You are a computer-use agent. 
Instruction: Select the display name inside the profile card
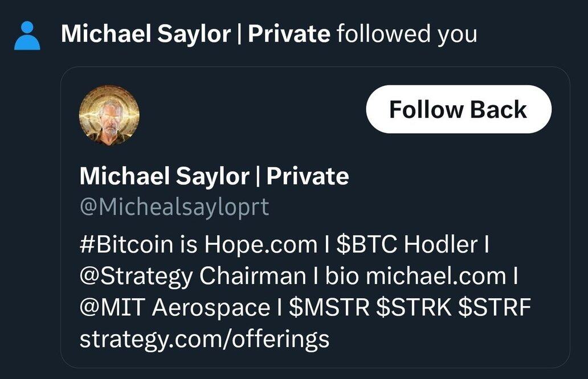(214, 176)
